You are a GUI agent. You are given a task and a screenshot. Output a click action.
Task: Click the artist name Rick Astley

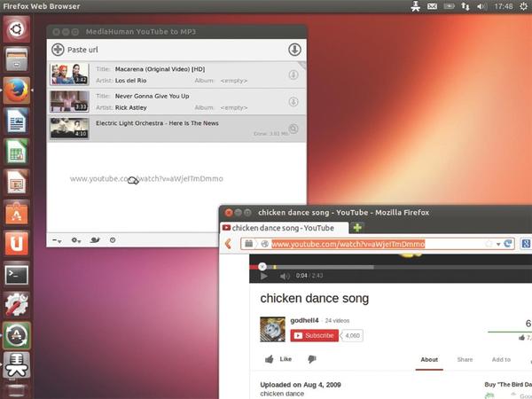coord(130,107)
